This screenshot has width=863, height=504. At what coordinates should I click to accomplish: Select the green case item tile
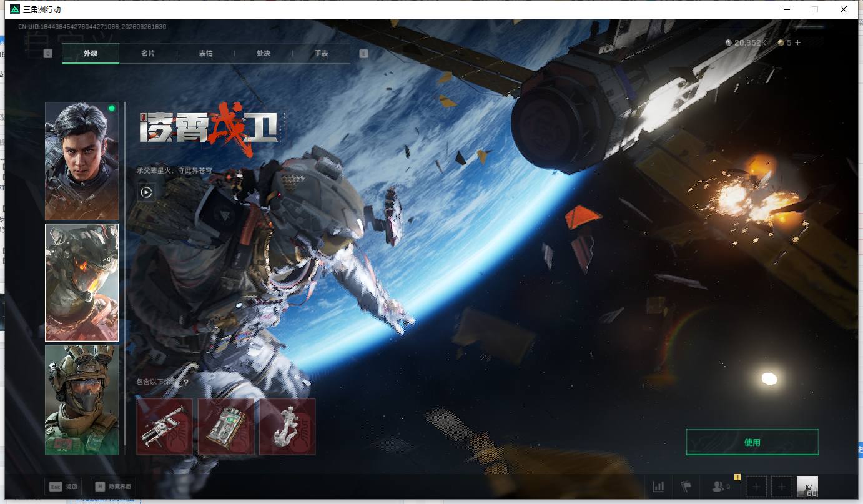[226, 427]
